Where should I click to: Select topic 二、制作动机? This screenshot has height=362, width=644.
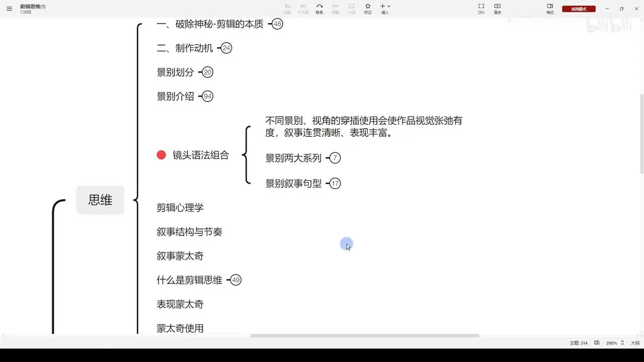(185, 48)
